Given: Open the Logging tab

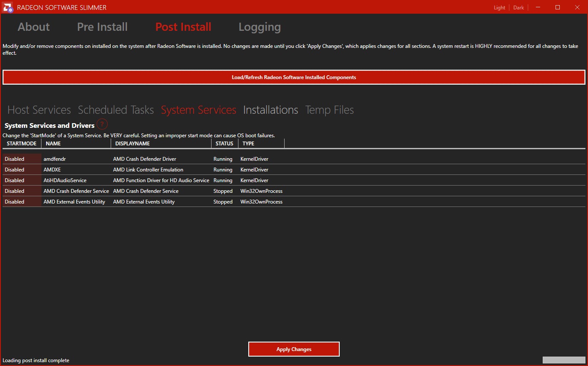Looking at the screenshot, I should 260,27.
